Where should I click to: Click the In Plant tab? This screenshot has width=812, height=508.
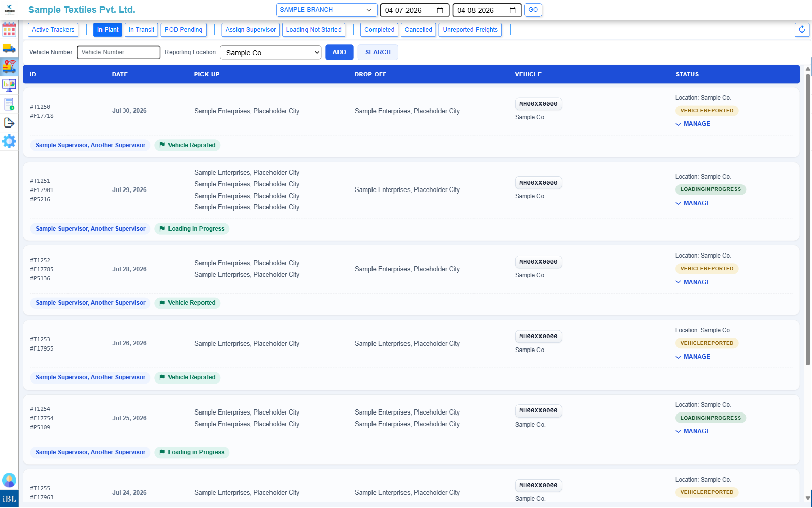pos(108,30)
